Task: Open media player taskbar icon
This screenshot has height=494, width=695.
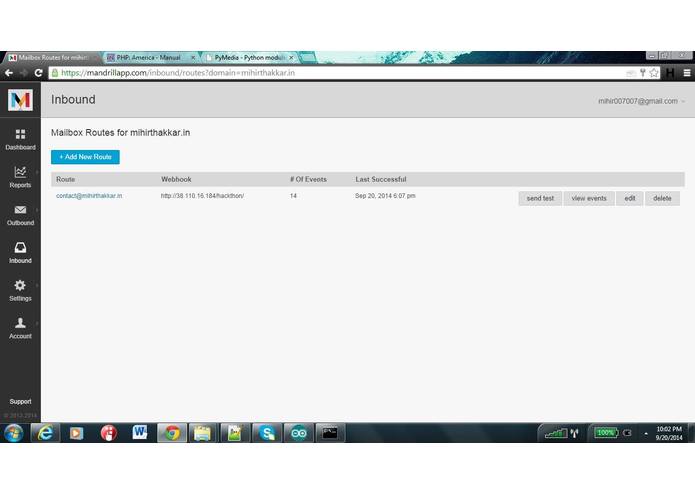Action: [76, 433]
